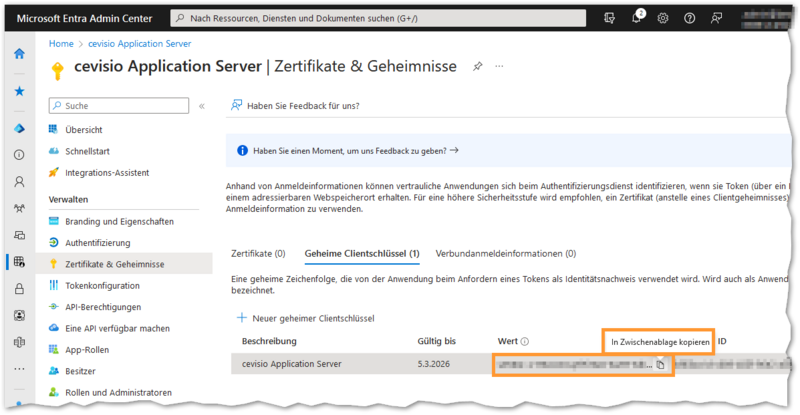Click the info icon in feedback banner
The height and width of the screenshot is (415, 800).
[242, 151]
